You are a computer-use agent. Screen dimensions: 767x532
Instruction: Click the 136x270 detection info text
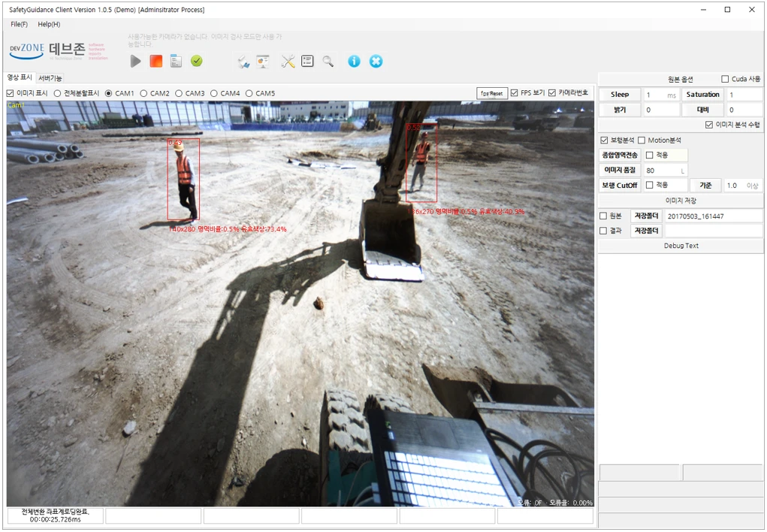pyautogui.click(x=466, y=211)
